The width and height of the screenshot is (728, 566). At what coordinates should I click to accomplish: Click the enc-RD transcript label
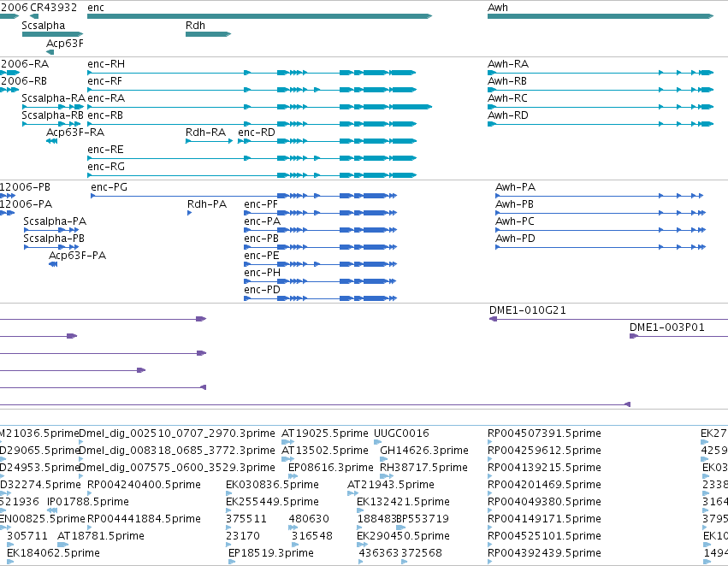tap(257, 133)
